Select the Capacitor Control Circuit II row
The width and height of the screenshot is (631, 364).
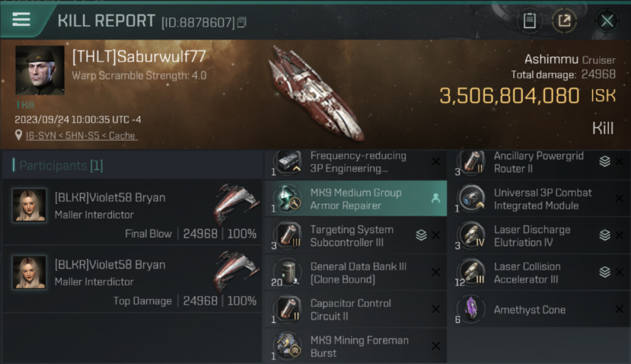pyautogui.click(x=355, y=310)
